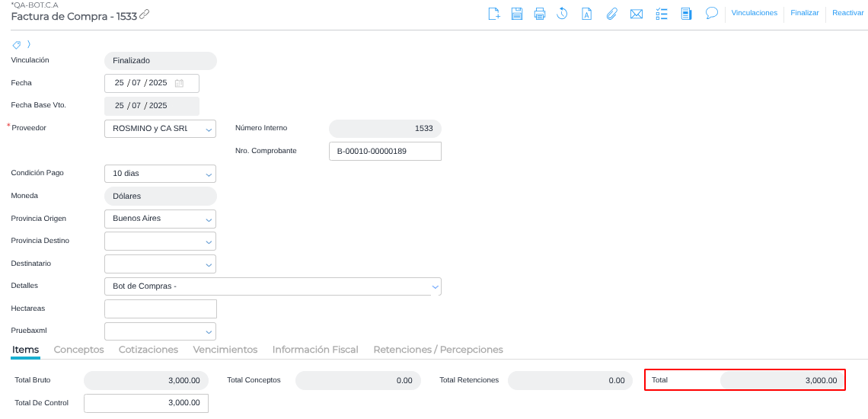
Task: Open the calendar picker for Fecha
Action: (x=180, y=83)
